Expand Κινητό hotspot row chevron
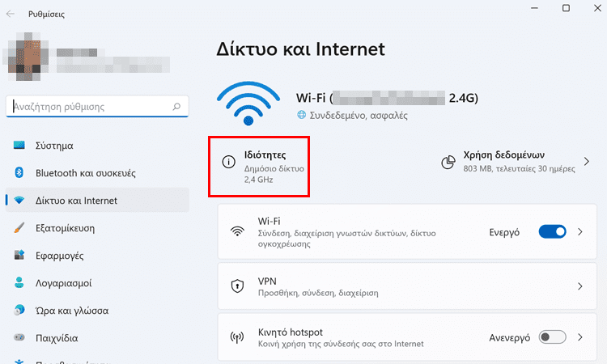This screenshot has height=364, width=607. (x=580, y=337)
